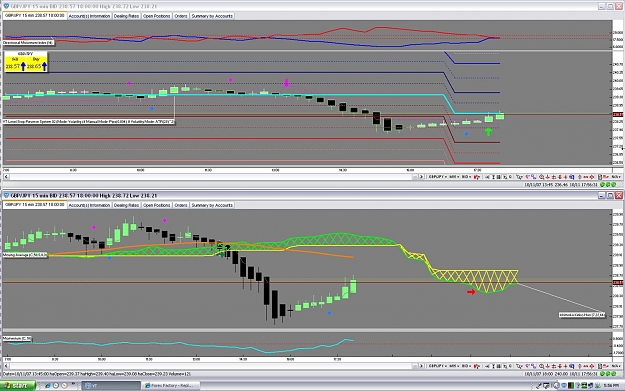Open Open Positions tab in upper window
This screenshot has width=625, height=391.
157,16
